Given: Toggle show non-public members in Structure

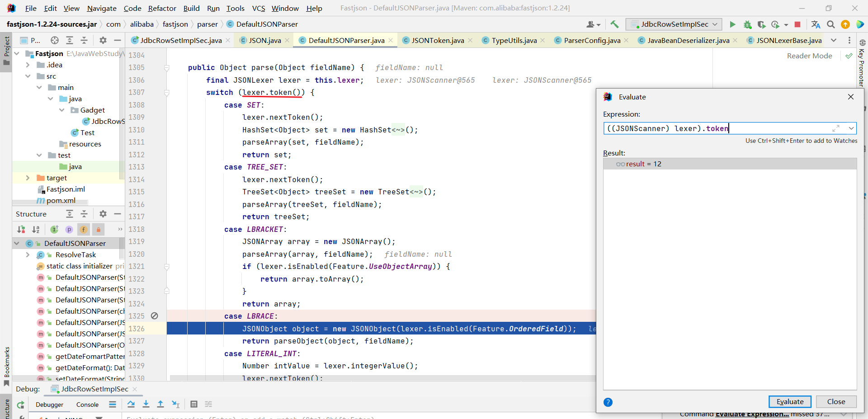Looking at the screenshot, I should (98, 230).
